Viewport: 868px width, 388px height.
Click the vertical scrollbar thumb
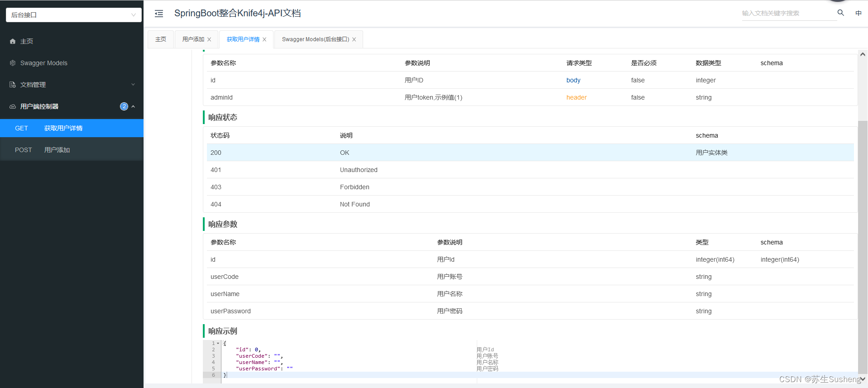pyautogui.click(x=863, y=247)
